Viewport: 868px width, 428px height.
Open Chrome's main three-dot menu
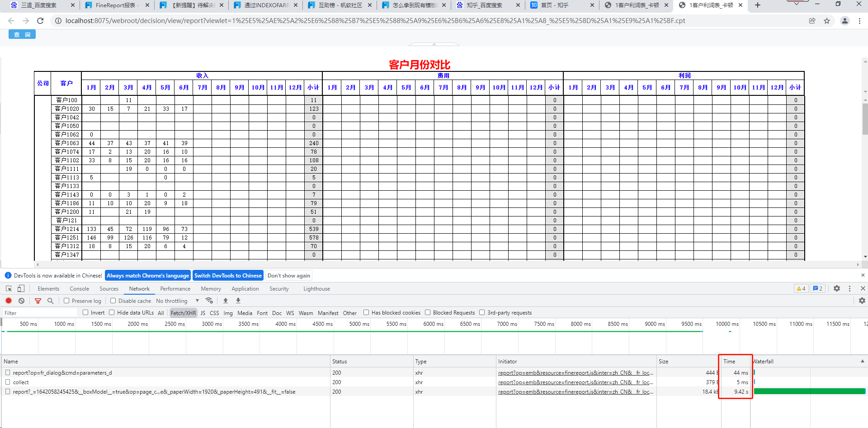tap(859, 21)
